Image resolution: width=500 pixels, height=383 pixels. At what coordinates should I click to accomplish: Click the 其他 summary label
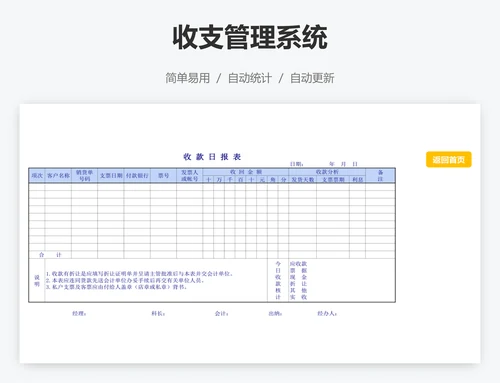tap(298, 290)
